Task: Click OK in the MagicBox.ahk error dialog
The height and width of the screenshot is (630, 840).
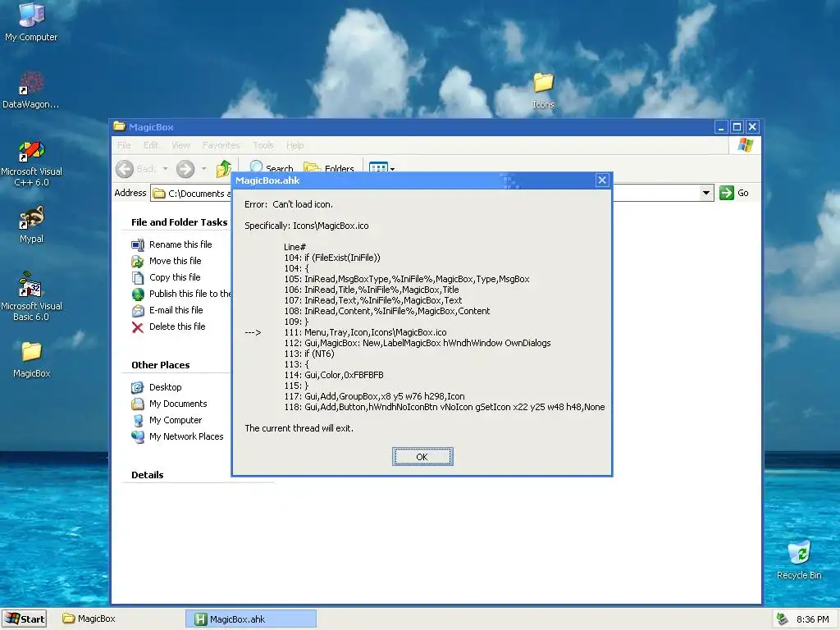Action: click(422, 456)
